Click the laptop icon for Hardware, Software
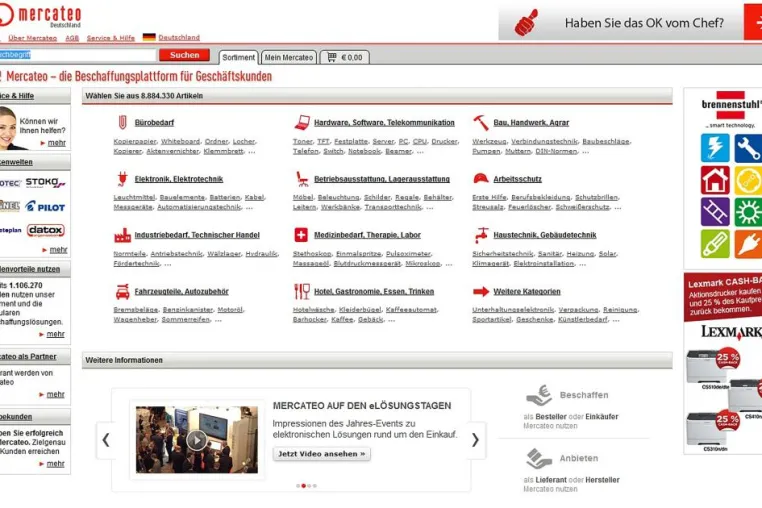The width and height of the screenshot is (762, 508). 302,123
